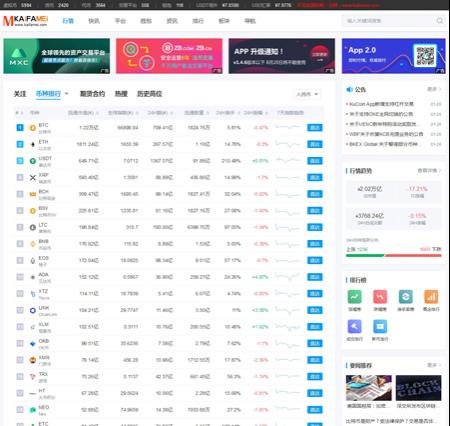The image size is (450, 426).
Task: Click the NEO coin icon
Action: (33, 410)
